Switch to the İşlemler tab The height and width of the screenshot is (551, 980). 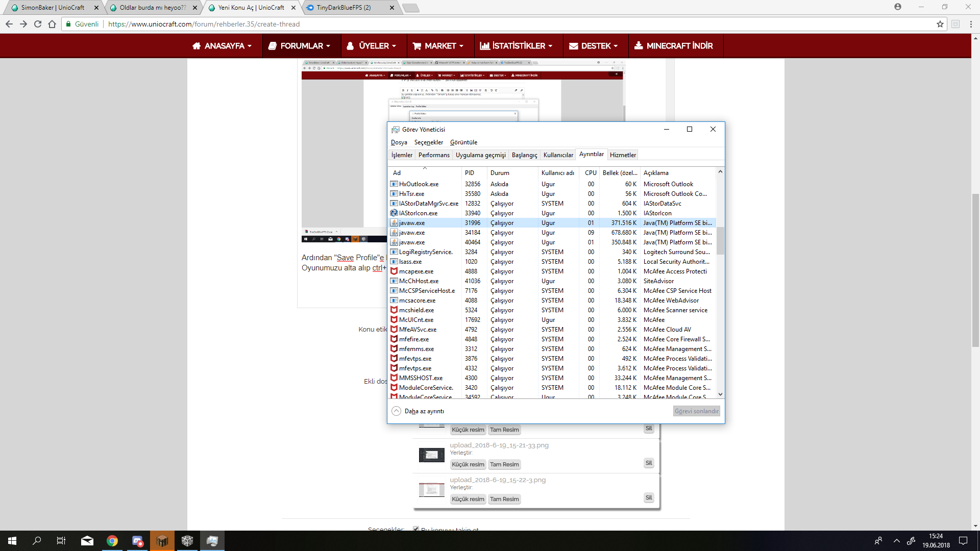(402, 155)
